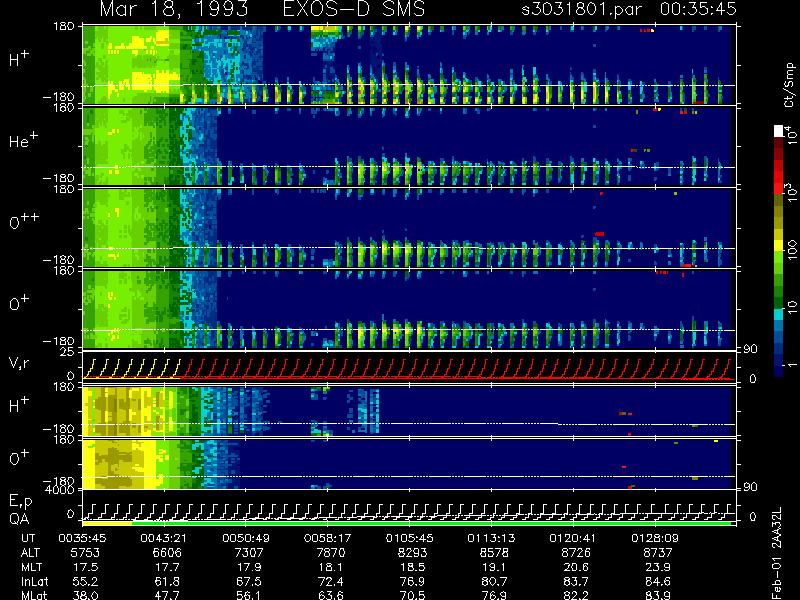Select the "25" tick label on V,r axis
Viewport: 800px width, 600px height.
68,352
